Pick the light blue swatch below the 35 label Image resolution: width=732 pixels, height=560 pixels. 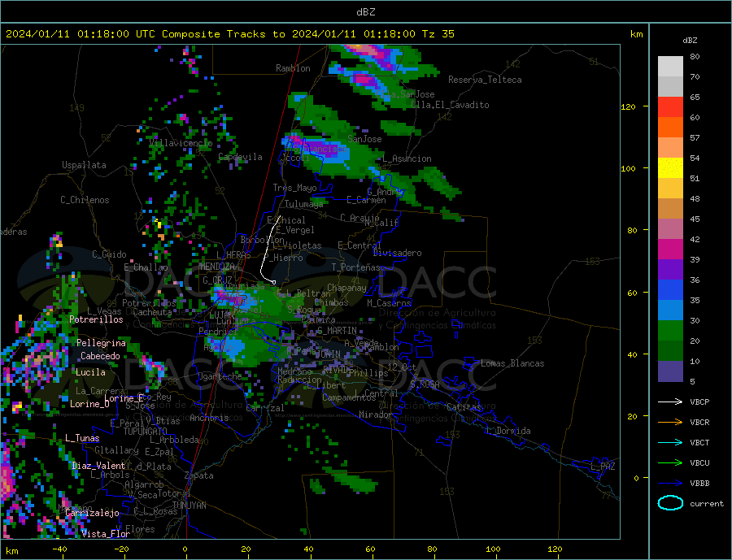670,310
